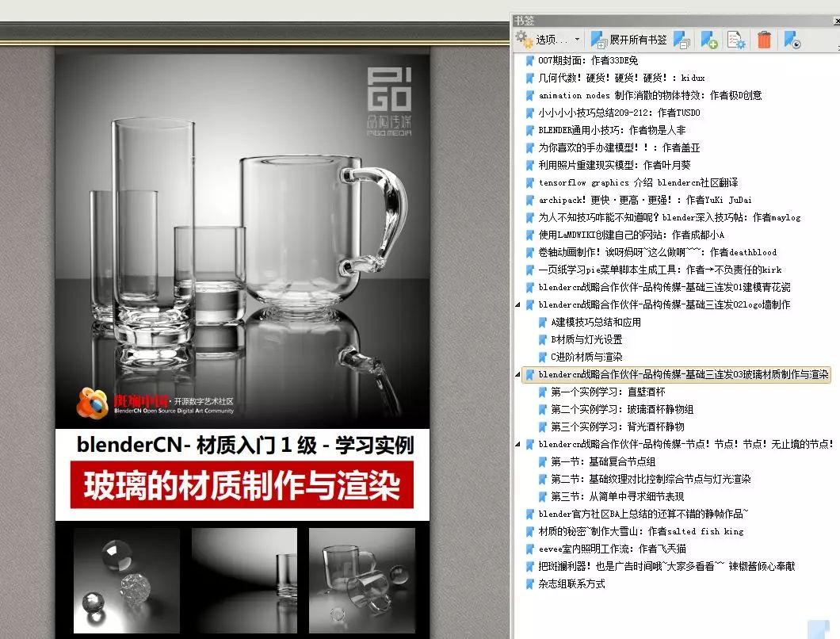Viewport: 840px width, 639px height.
Task: Click the bookmark icon beside tensorflow graphics
Action: (530, 182)
